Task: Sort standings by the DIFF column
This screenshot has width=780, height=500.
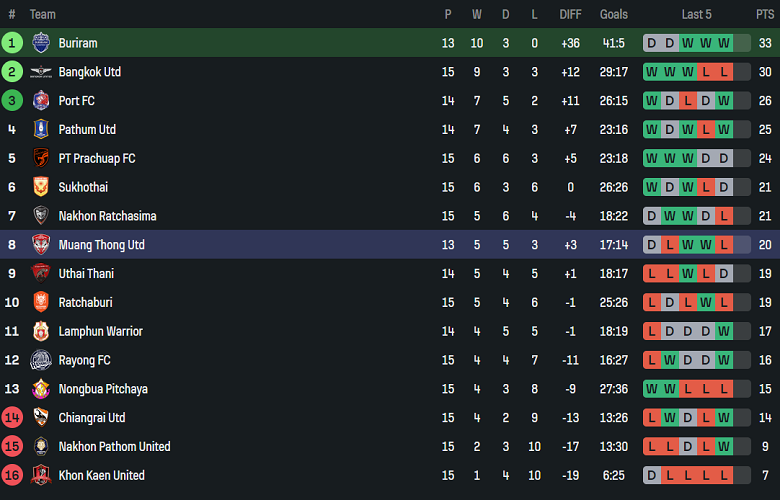Action: coord(570,14)
